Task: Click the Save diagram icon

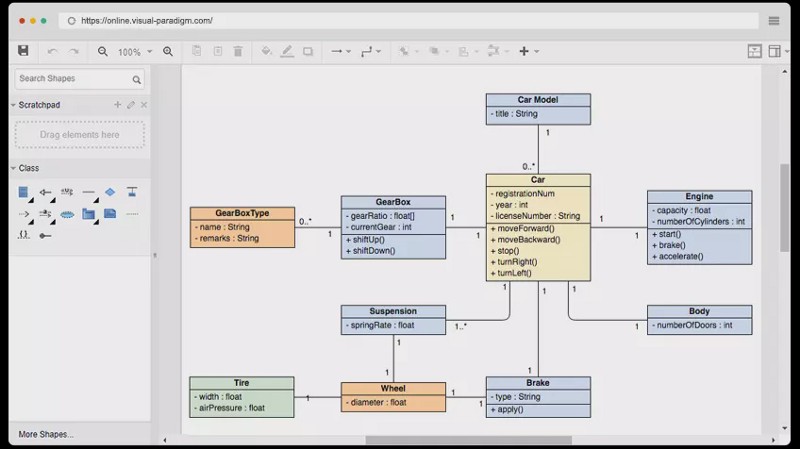Action: [x=23, y=51]
